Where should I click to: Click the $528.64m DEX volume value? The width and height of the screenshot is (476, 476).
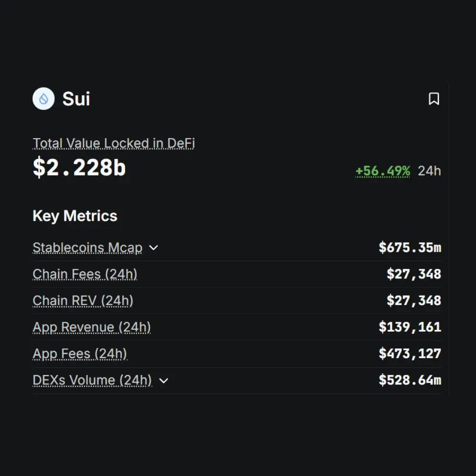click(x=410, y=380)
